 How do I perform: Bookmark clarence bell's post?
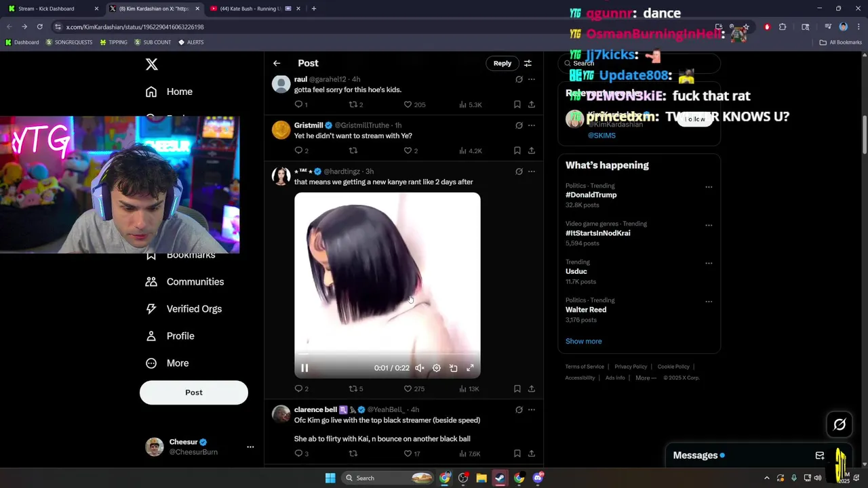click(x=517, y=453)
